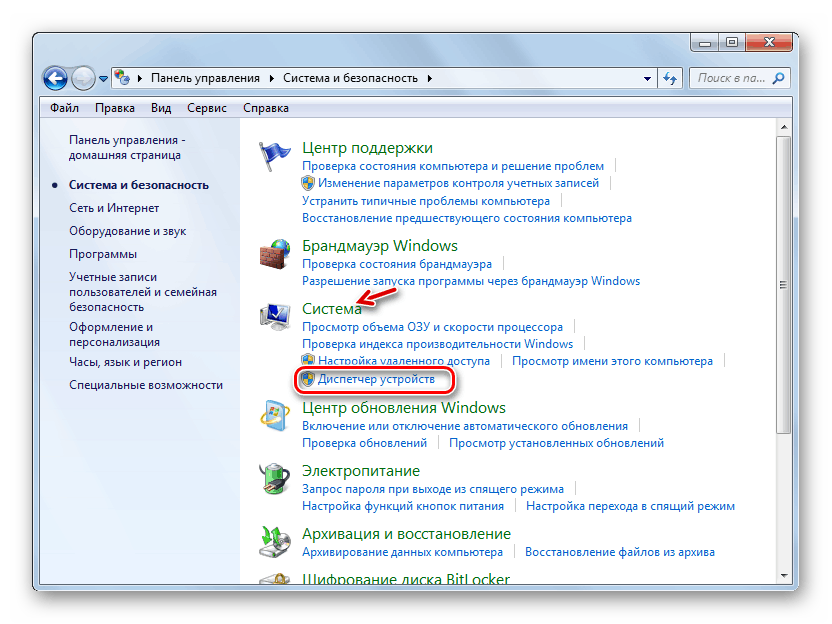Click the Электропитание battery icon
This screenshot has height=624, width=832.
[274, 480]
